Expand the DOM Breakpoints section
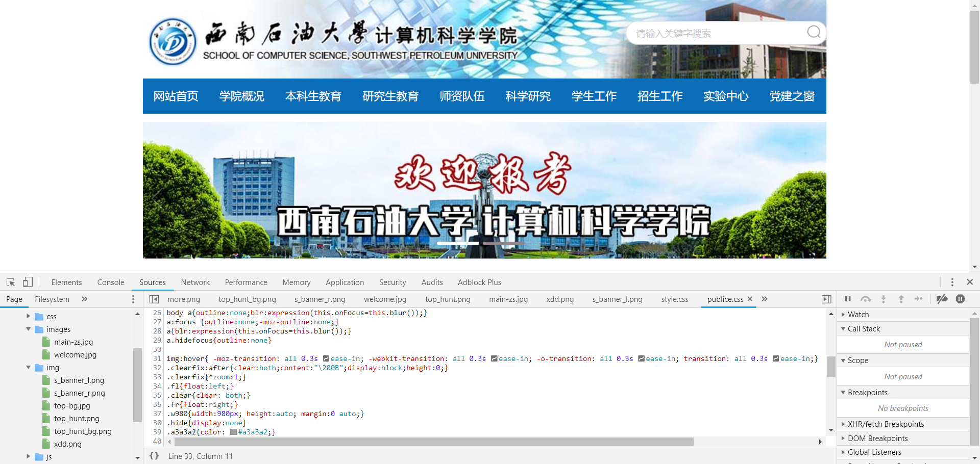 point(843,439)
